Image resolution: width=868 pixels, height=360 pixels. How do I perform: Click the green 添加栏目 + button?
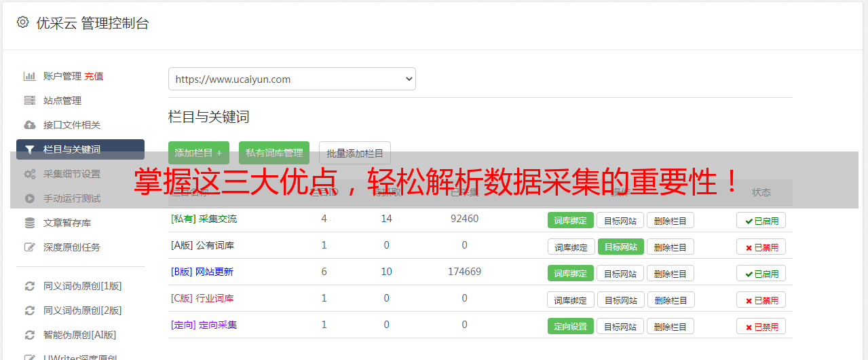(199, 153)
